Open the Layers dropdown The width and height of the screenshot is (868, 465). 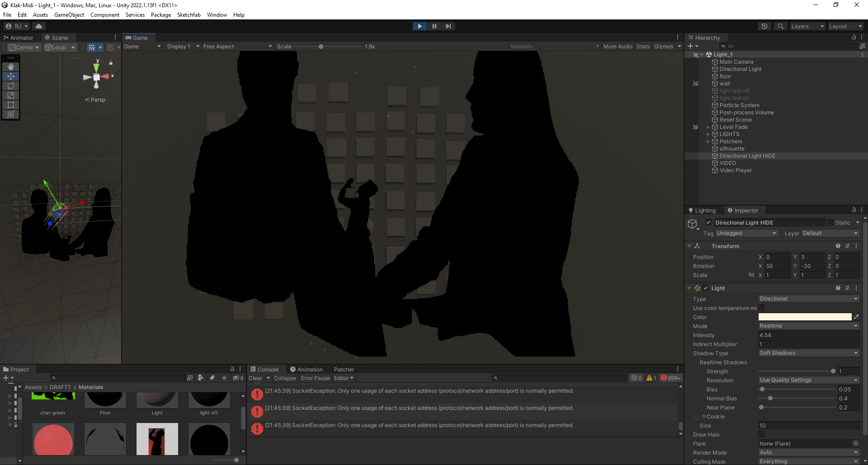(x=807, y=26)
